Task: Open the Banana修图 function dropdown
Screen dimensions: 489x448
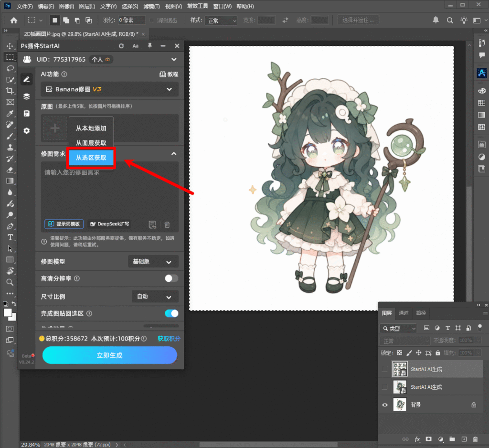Action: click(110, 89)
